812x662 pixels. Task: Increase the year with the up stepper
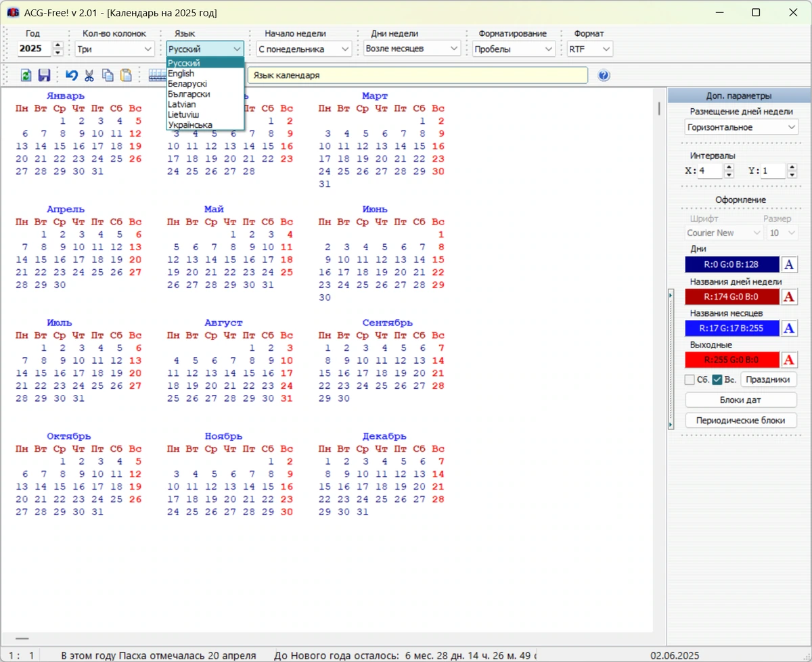tap(58, 45)
